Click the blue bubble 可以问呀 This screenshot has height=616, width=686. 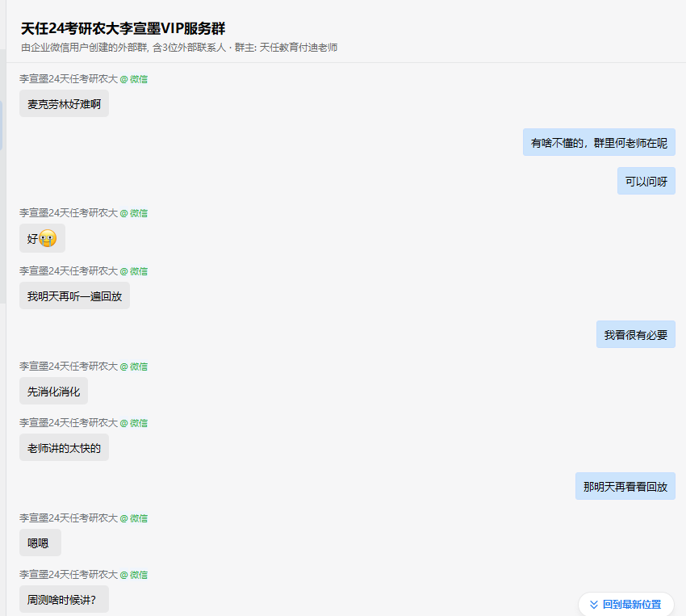646,181
